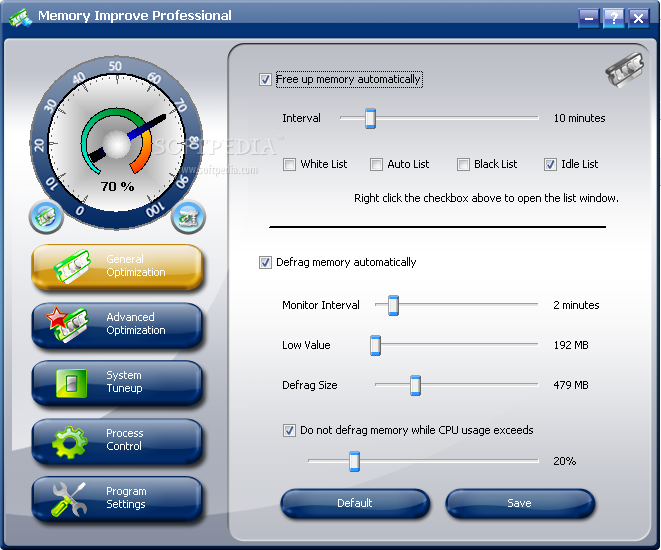Click the Memory Improve Professional title text
This screenshot has width=661, height=550.
pyautogui.click(x=134, y=16)
